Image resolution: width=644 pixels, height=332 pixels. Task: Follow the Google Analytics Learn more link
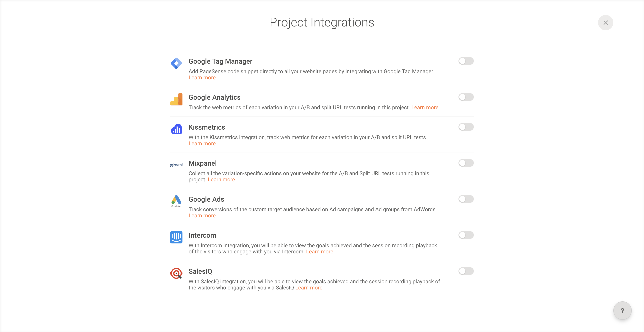click(x=425, y=108)
